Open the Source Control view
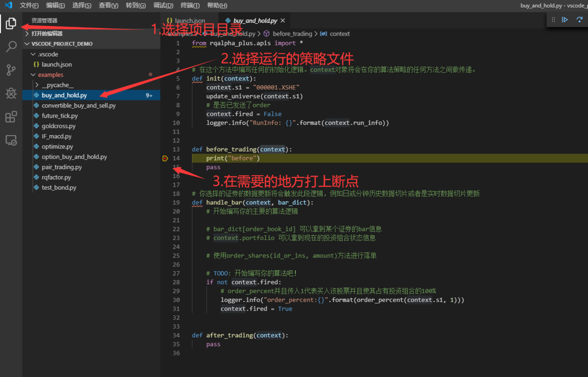588x377 pixels. pyautogui.click(x=11, y=70)
